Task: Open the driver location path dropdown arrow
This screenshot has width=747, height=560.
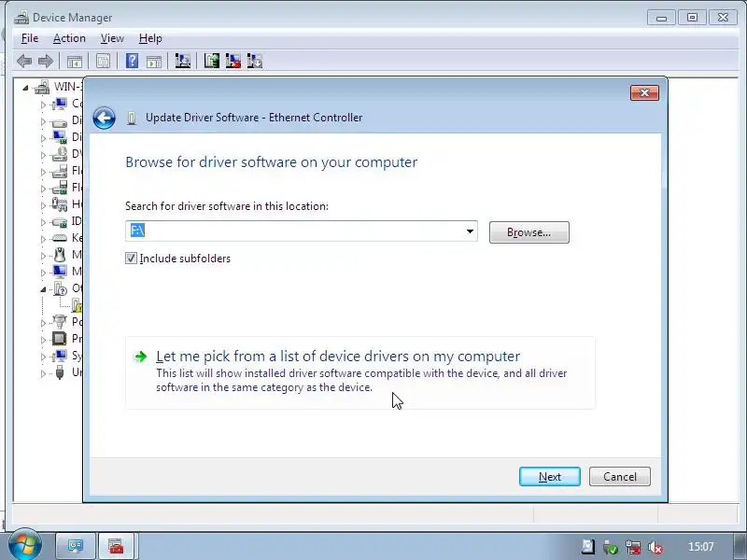Action: click(470, 231)
